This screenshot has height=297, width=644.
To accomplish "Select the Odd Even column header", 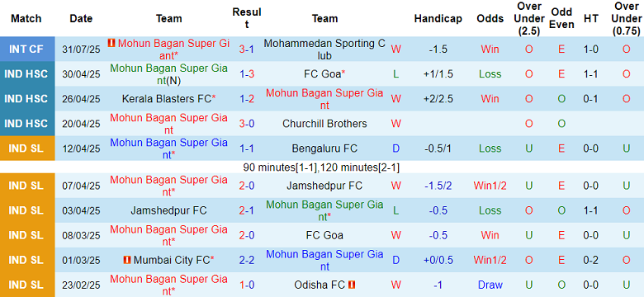I will (561, 18).
